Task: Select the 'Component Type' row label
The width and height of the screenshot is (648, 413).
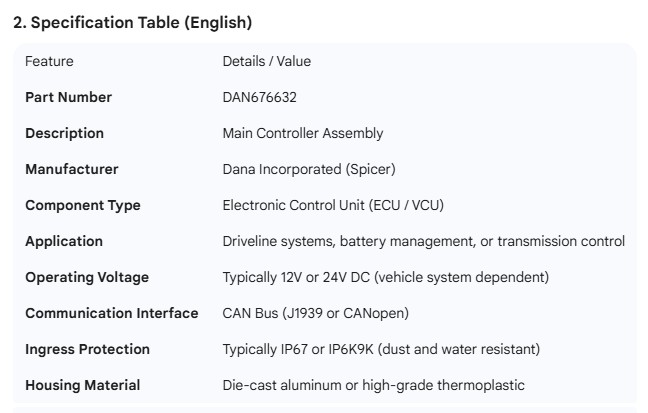Action: [x=82, y=205]
